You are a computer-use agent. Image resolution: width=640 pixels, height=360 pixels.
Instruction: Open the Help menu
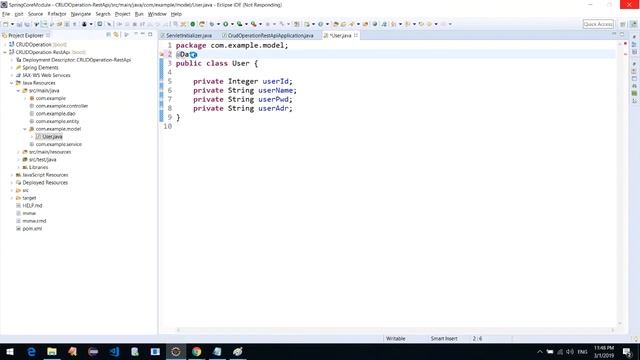(176, 14)
